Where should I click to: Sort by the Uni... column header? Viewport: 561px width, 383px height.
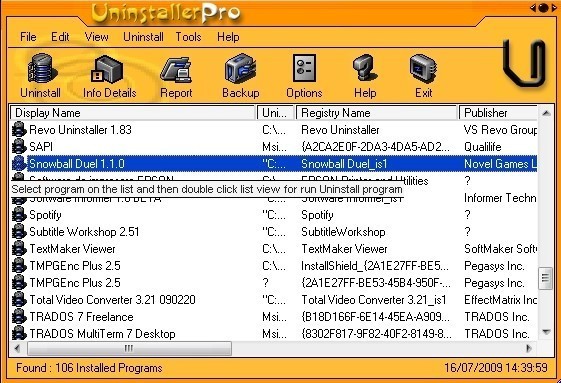275,113
